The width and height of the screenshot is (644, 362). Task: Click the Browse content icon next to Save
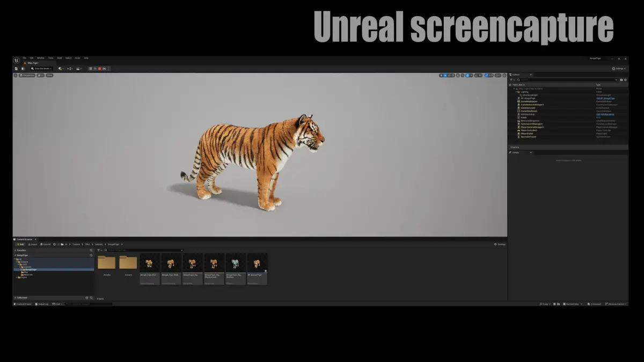pos(23,69)
